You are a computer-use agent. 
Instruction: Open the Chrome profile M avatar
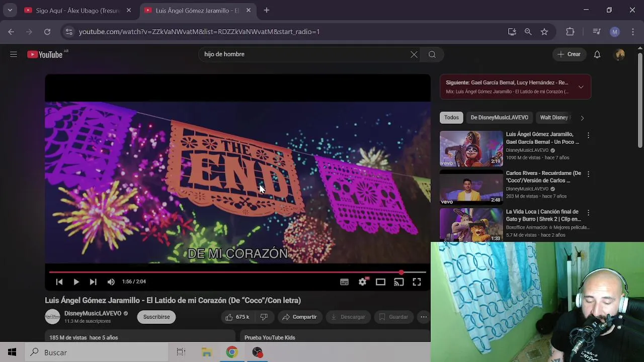[x=614, y=32]
